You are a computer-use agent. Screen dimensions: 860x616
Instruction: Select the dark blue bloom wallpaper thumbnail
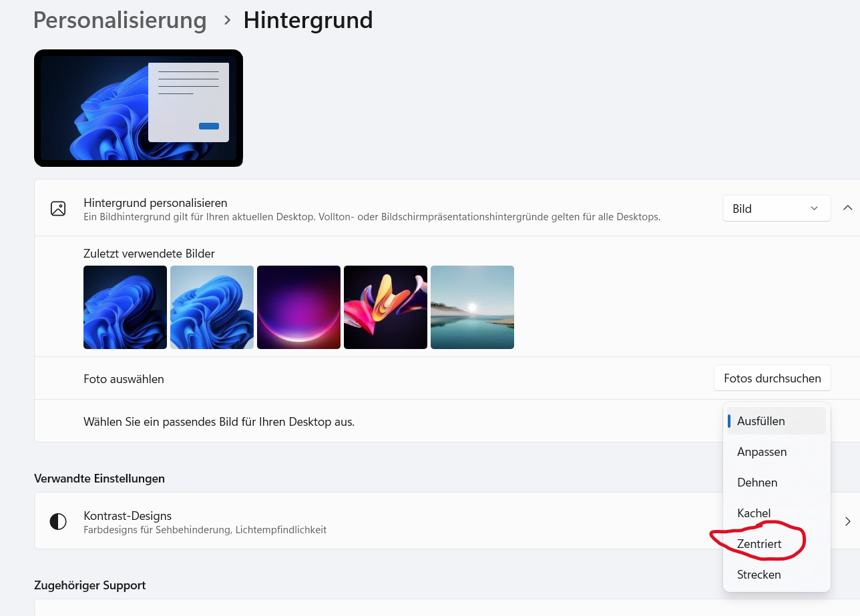[x=125, y=308]
